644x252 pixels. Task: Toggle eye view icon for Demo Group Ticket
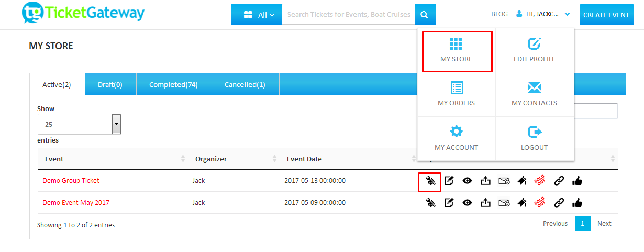[x=467, y=181]
